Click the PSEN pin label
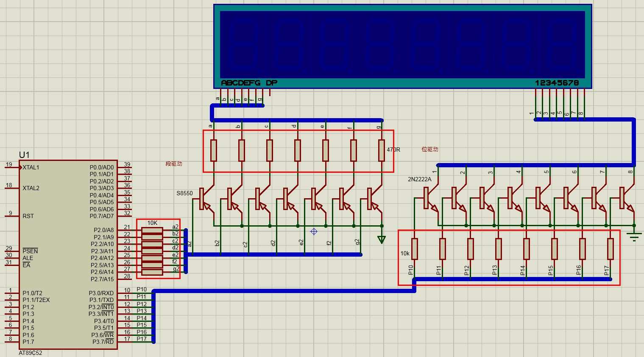The width and height of the screenshot is (644, 357). click(x=30, y=251)
